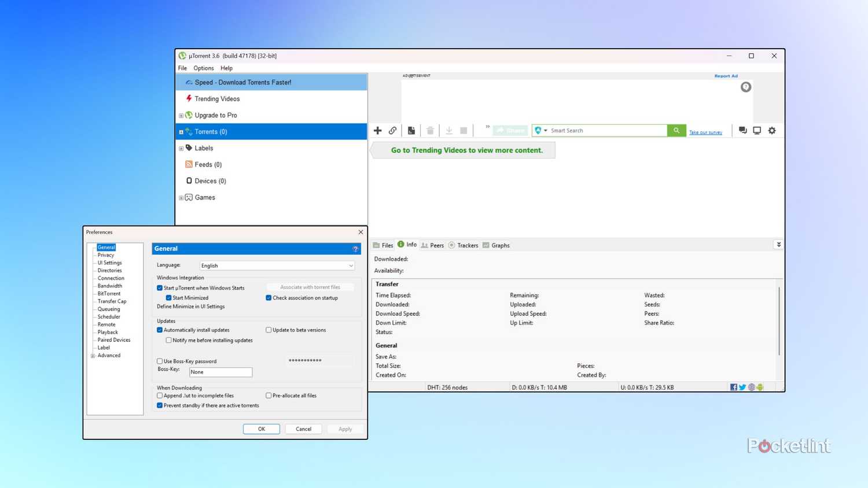Enable Update to beta versions checkbox

click(x=269, y=330)
